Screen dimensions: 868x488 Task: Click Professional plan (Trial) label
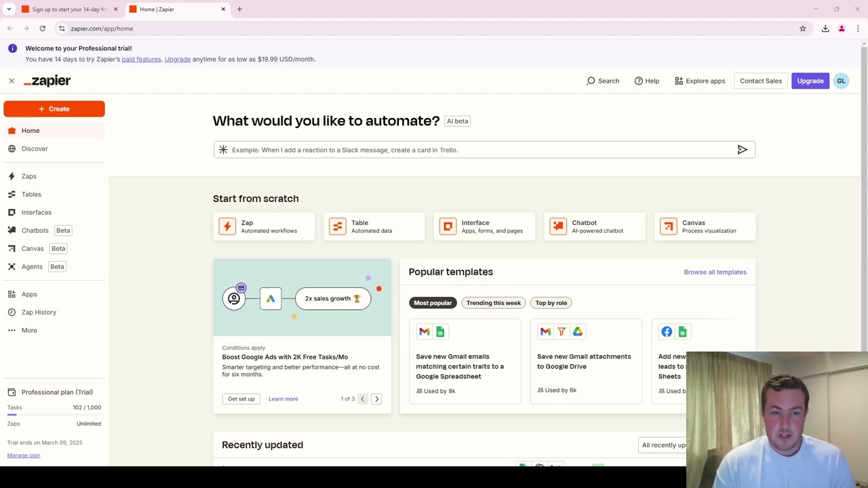coord(57,392)
